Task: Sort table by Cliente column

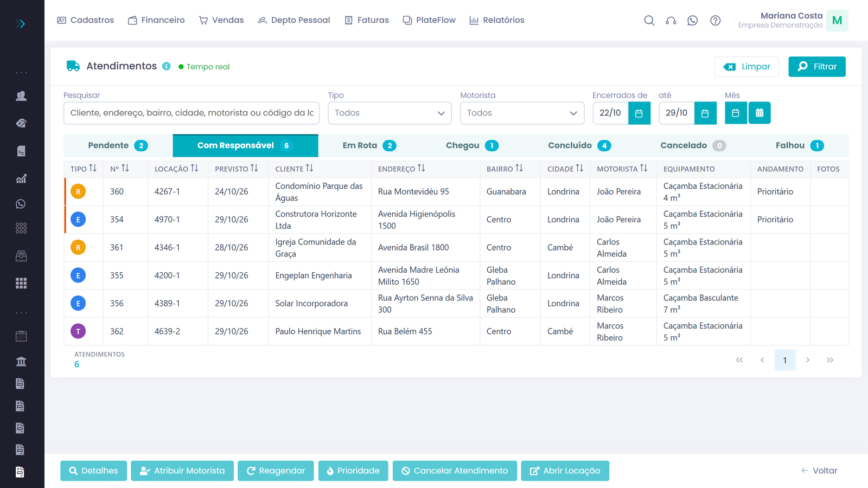Action: pyautogui.click(x=294, y=169)
